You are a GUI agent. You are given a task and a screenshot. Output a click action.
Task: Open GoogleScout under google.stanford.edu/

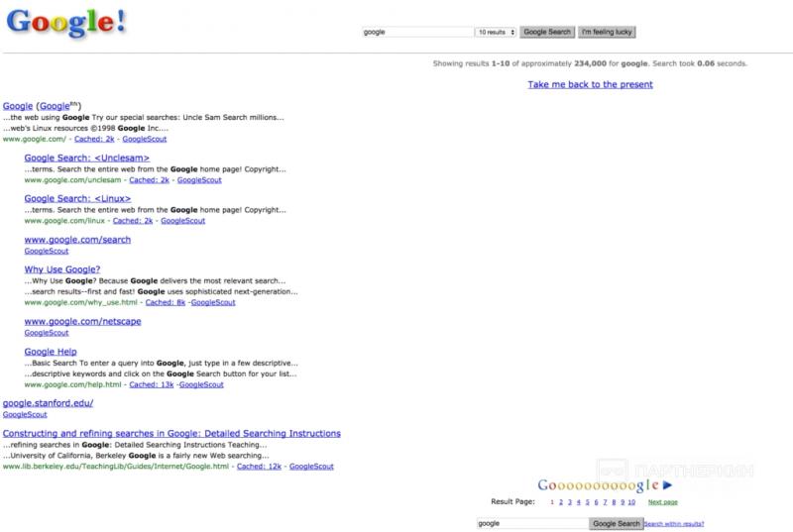click(x=25, y=415)
